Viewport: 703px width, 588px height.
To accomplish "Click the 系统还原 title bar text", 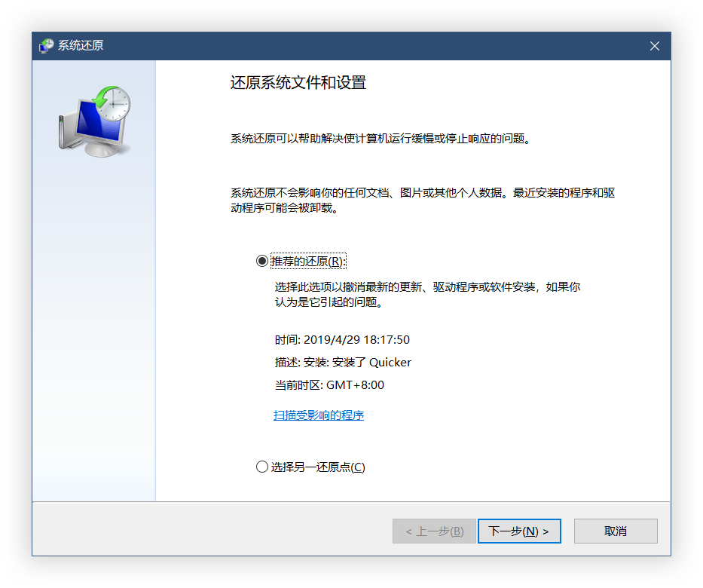I will tap(81, 45).
